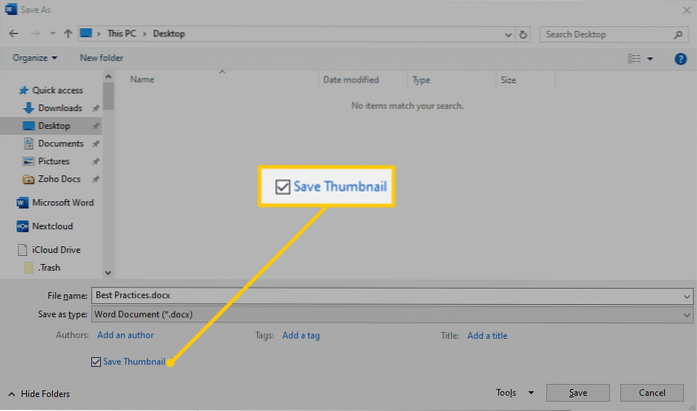Click Add an author link
Screen dimensions: 697x411
125,335
